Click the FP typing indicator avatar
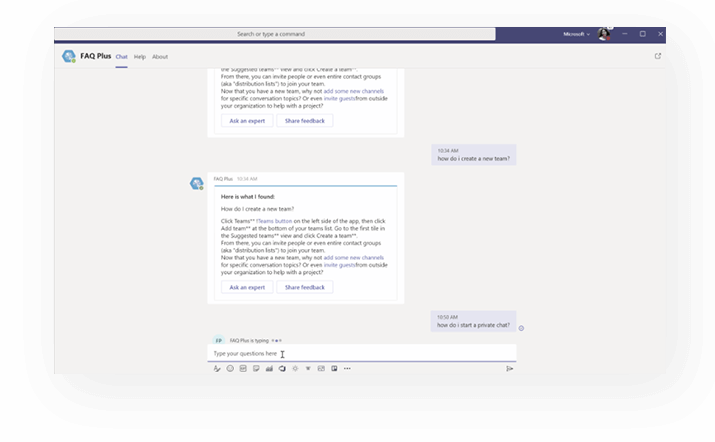 (x=219, y=340)
